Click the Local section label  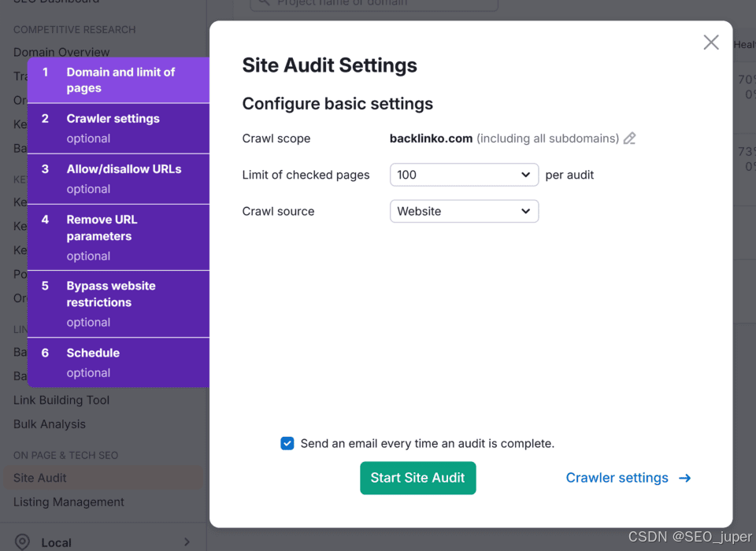pos(56,543)
